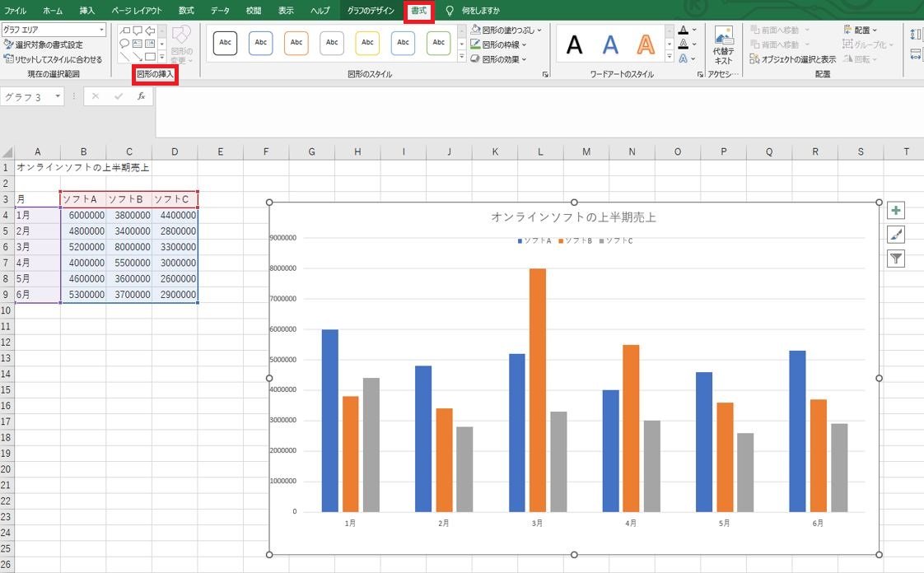924x573 pixels.
Task: Insert a horizontal text box shape
Action: [138, 44]
